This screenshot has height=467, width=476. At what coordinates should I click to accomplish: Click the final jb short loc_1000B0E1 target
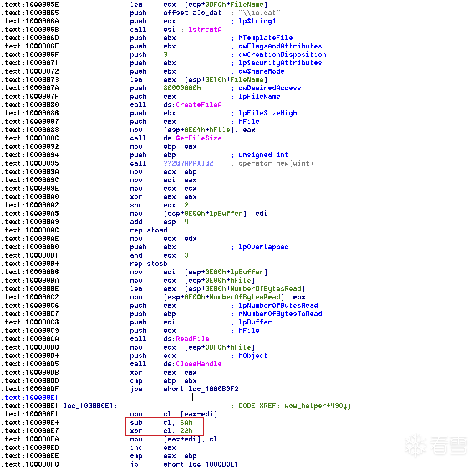(x=201, y=464)
